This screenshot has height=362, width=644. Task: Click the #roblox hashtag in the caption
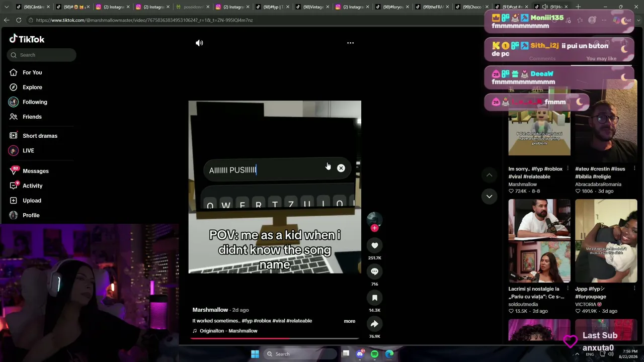point(263,321)
